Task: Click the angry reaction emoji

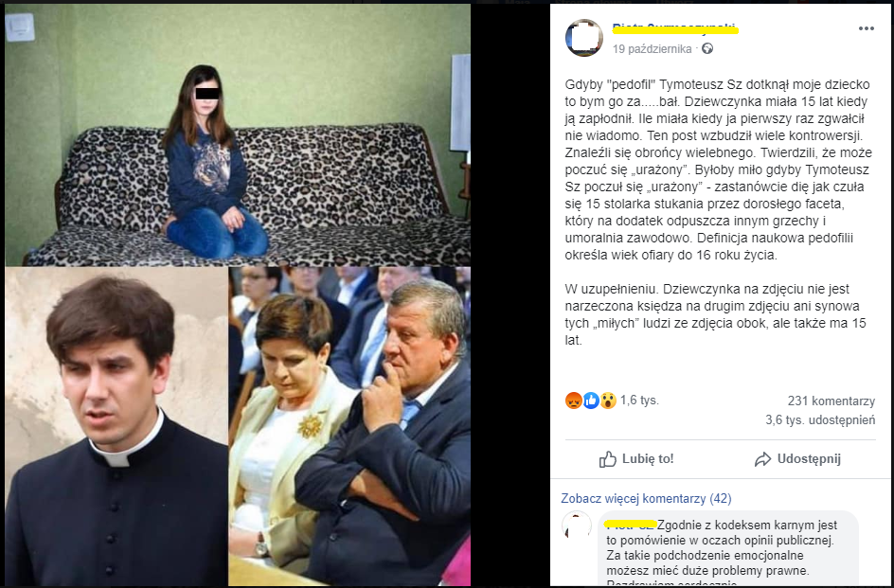Action: coord(574,401)
